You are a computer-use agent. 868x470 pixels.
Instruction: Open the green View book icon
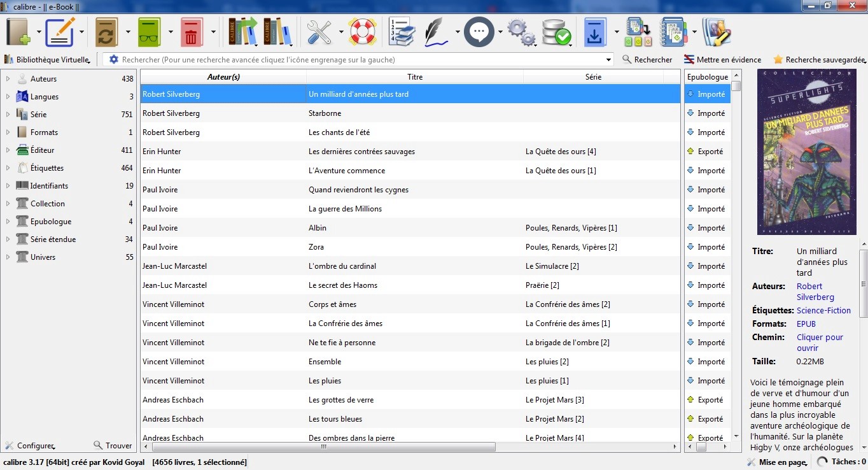point(150,32)
